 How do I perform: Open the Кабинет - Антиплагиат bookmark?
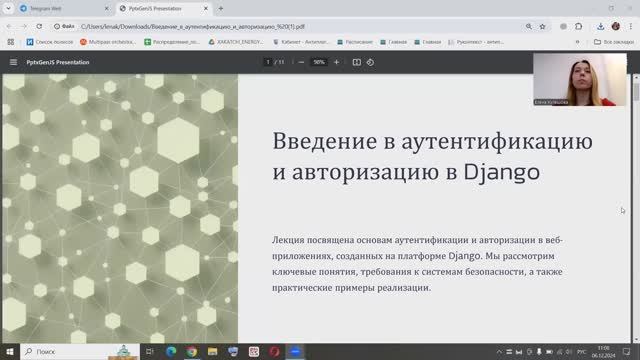click(x=301, y=42)
